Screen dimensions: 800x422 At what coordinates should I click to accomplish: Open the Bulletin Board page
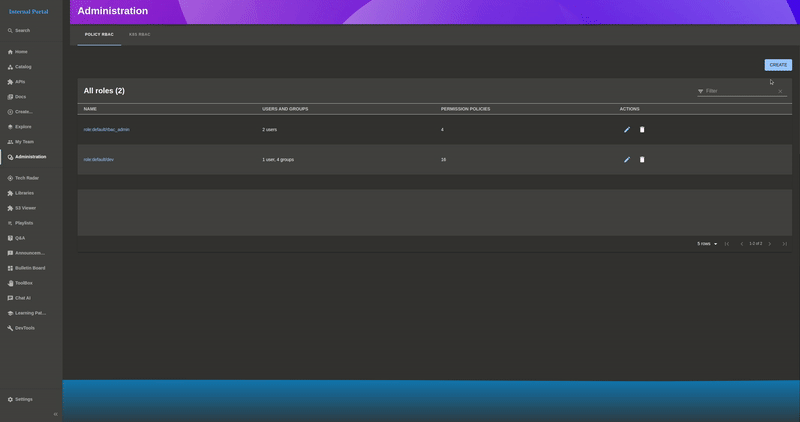click(x=29, y=268)
